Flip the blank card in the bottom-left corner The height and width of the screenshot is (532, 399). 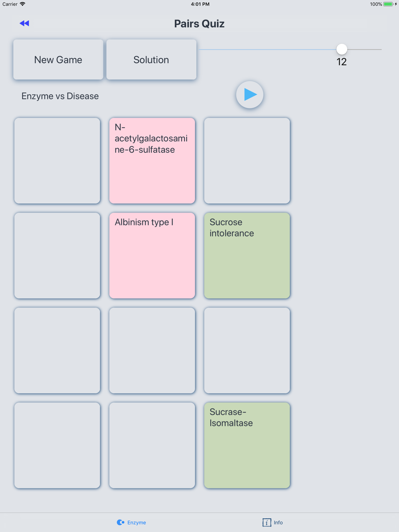click(x=57, y=445)
